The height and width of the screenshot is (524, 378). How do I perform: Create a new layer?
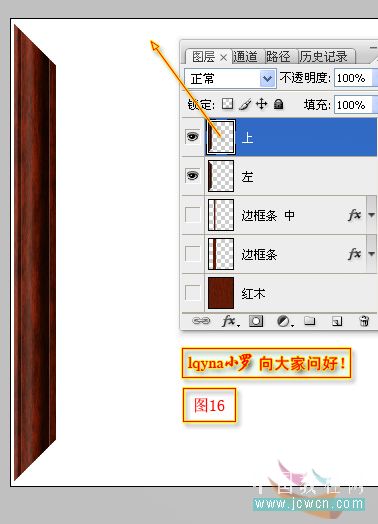pos(337,321)
